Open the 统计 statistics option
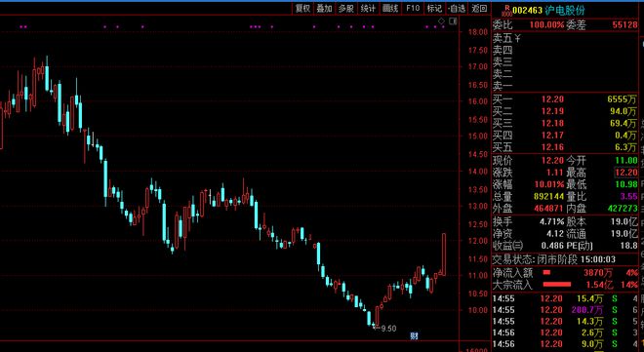644x352 pixels. point(368,8)
